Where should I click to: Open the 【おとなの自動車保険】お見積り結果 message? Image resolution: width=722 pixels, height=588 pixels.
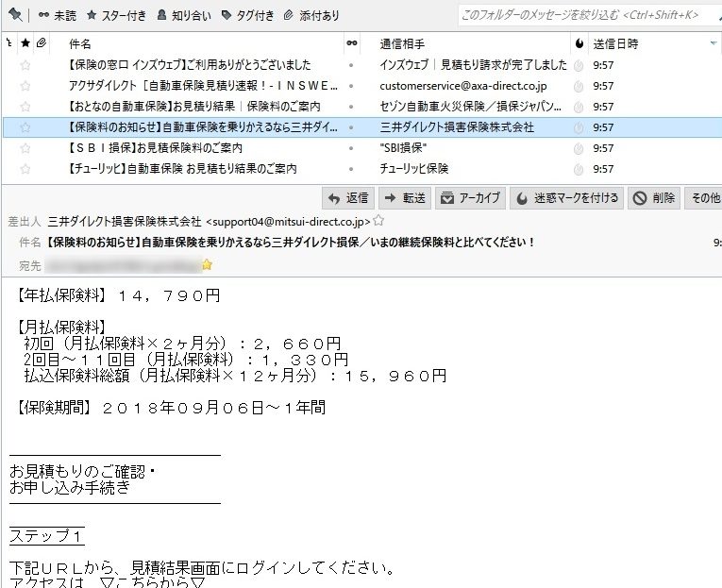(193, 107)
